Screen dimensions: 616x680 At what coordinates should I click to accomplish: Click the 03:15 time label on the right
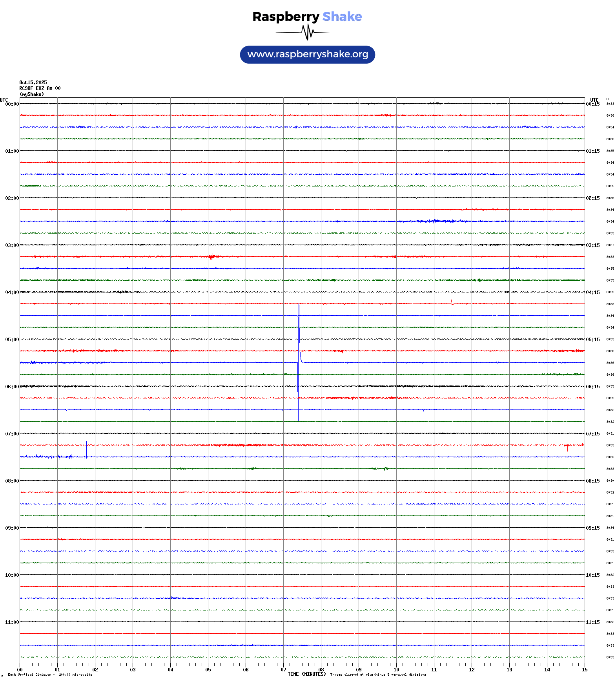(592, 245)
